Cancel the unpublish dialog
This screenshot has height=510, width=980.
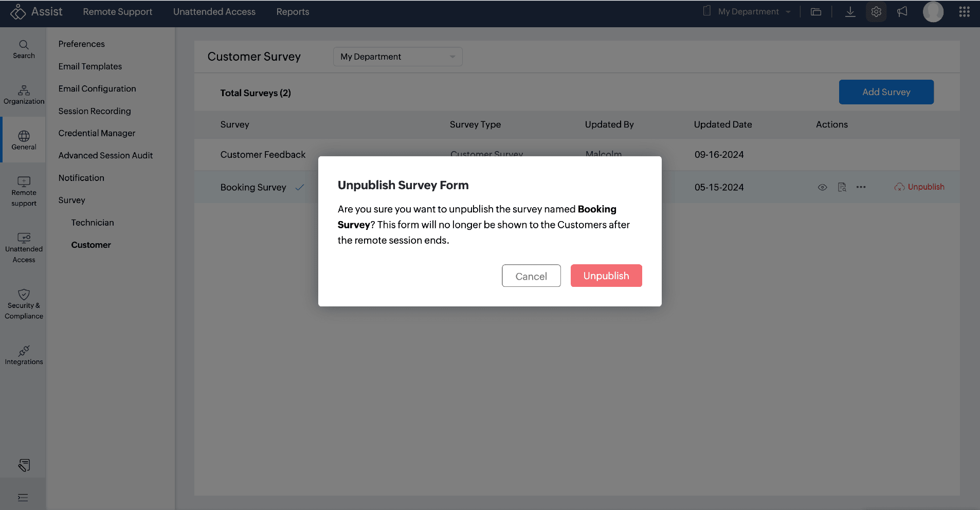point(531,276)
